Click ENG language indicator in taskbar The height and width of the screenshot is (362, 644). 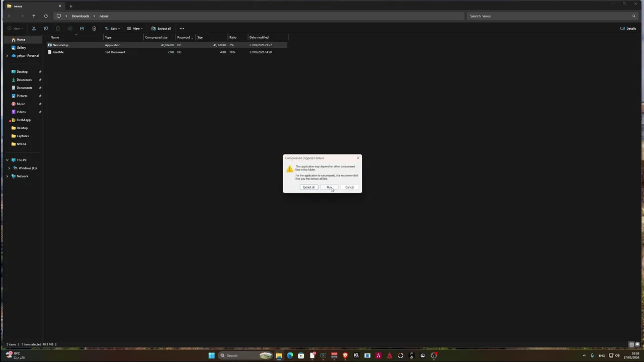click(602, 355)
